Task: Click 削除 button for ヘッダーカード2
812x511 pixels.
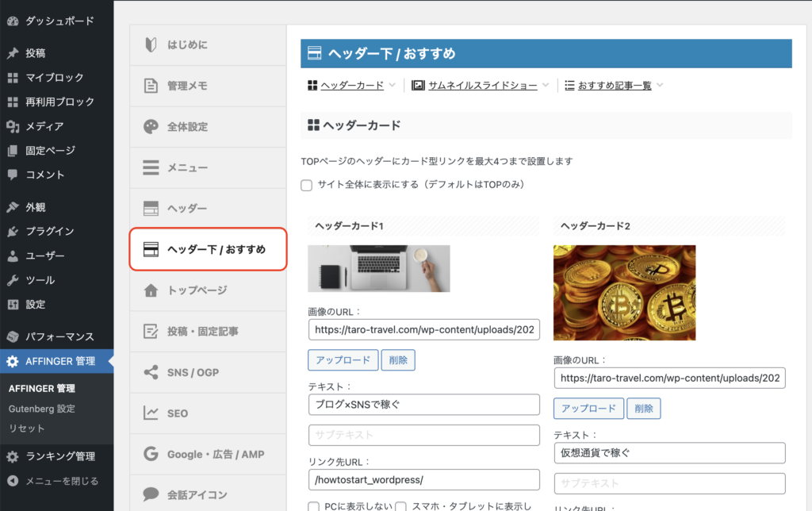Action: pyautogui.click(x=644, y=409)
